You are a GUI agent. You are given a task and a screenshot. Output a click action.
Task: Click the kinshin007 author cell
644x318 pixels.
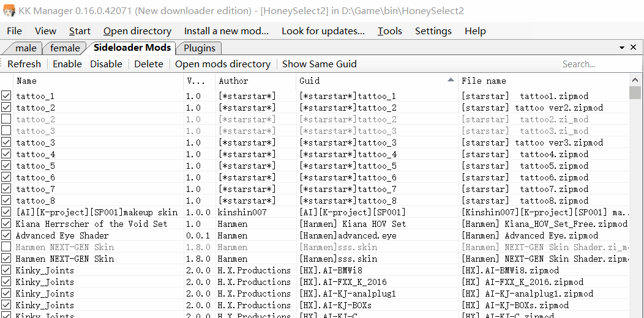click(242, 212)
